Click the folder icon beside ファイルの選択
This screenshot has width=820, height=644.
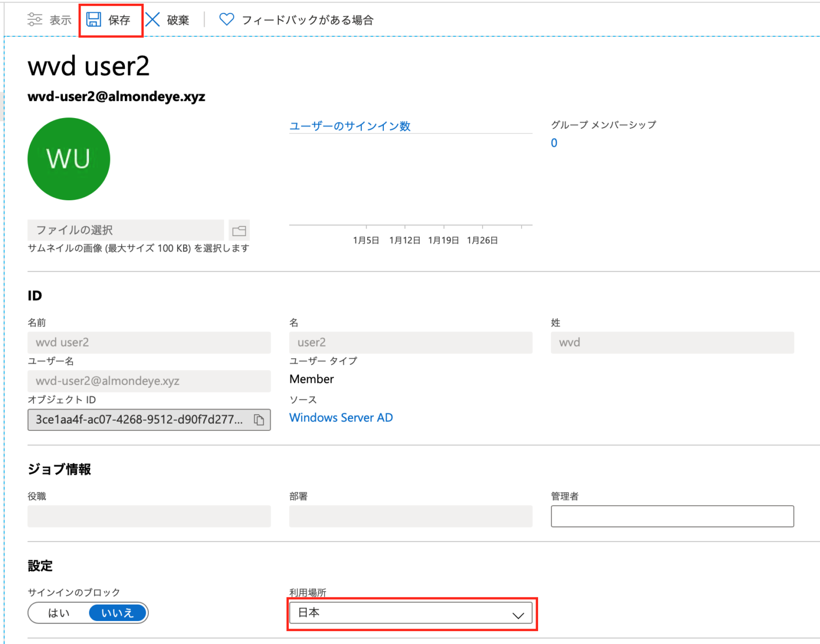click(x=239, y=230)
